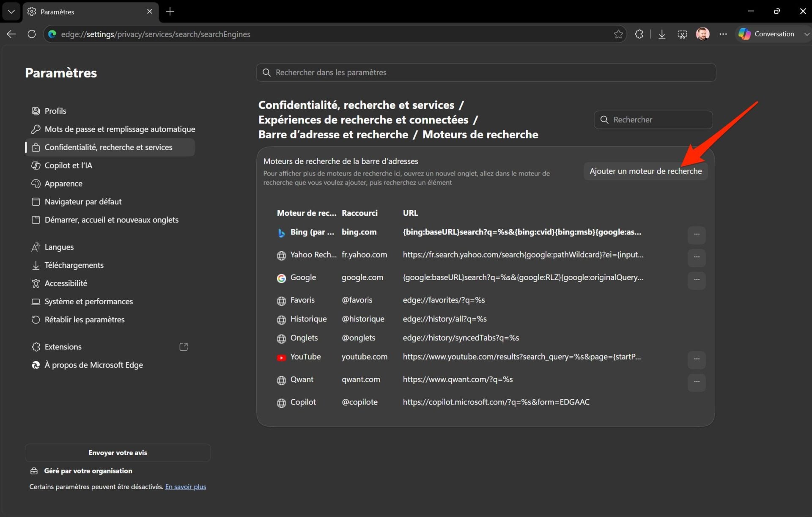Open more options for the Qwant row

697,382
